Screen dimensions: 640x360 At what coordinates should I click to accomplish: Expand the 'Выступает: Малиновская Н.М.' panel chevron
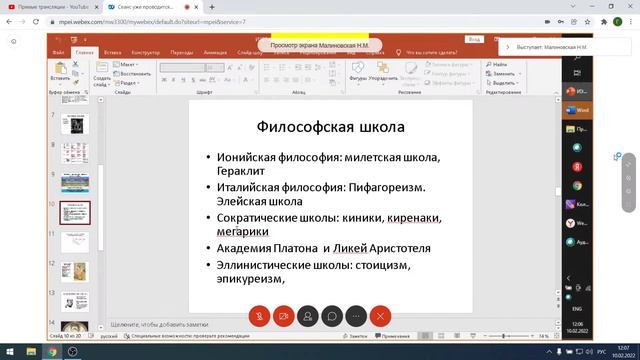point(507,47)
